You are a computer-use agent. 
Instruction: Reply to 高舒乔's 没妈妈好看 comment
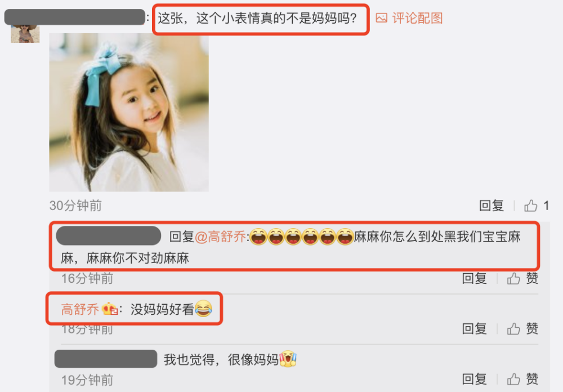[x=474, y=328]
